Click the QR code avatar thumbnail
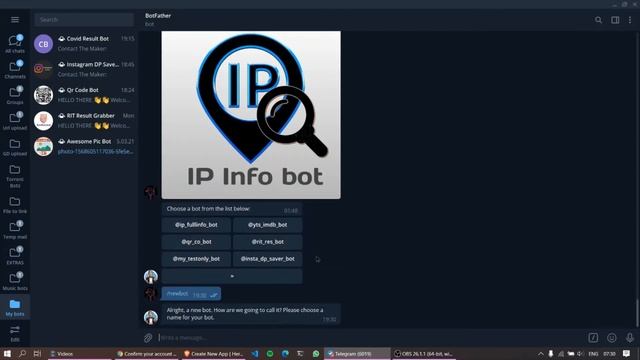This screenshot has width=640, height=360. click(43, 95)
